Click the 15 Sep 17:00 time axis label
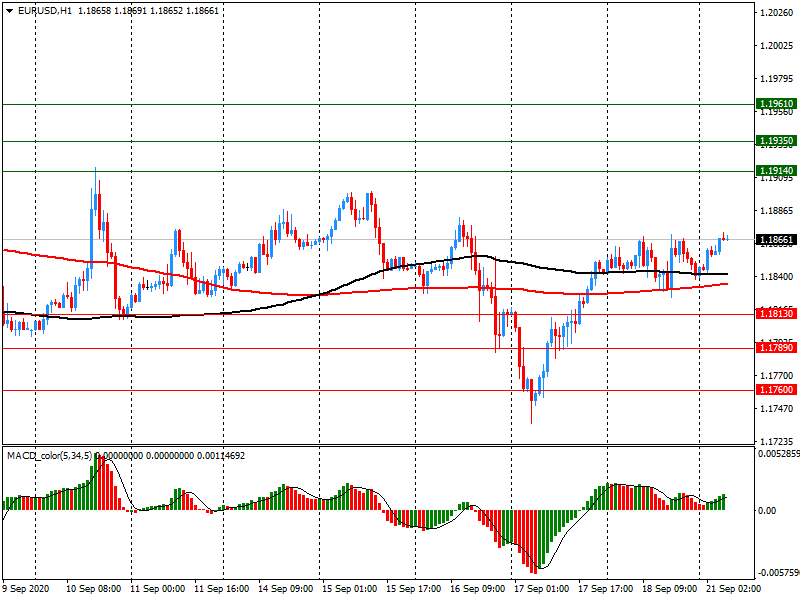Image resolution: width=800 pixels, height=600 pixels. [414, 589]
